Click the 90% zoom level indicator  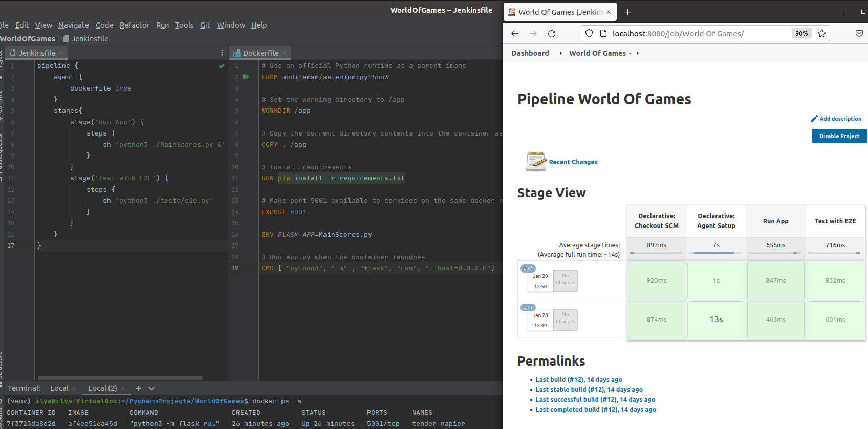click(x=801, y=33)
